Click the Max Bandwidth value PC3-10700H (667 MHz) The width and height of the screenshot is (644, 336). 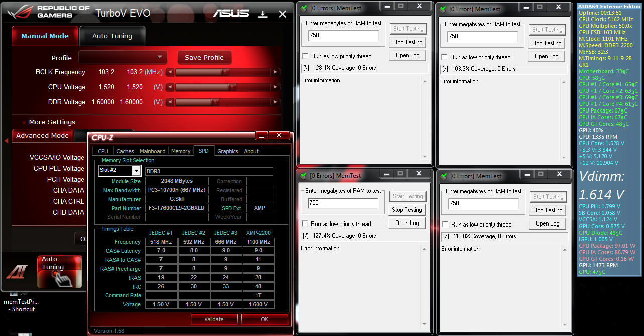[177, 190]
